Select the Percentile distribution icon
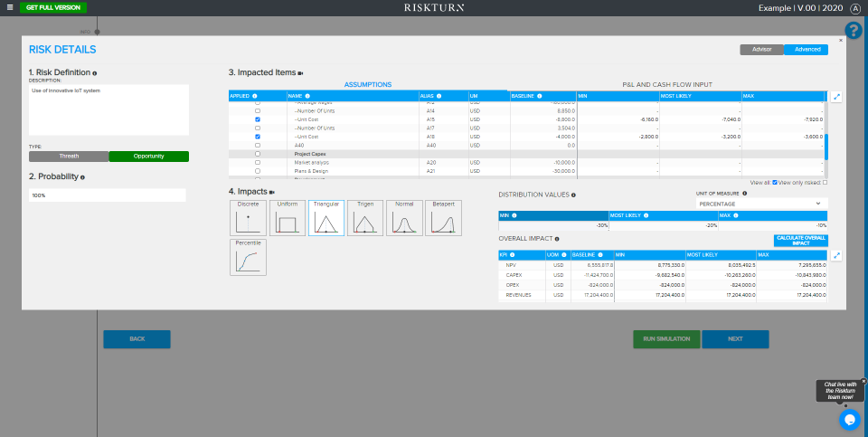This screenshot has height=437, width=868. [x=248, y=257]
